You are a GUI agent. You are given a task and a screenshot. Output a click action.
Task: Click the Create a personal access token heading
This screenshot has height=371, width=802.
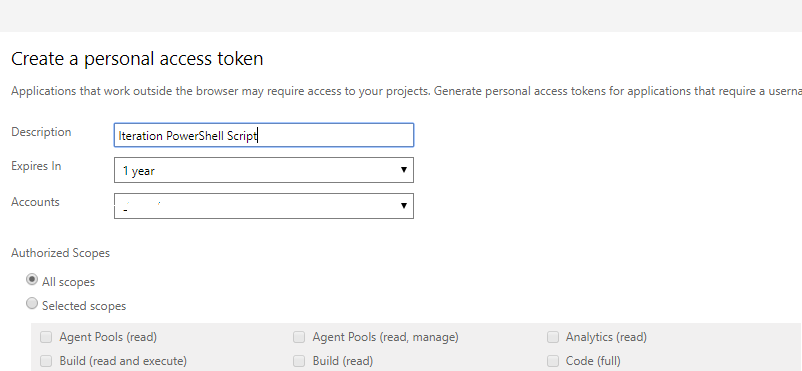(x=137, y=59)
